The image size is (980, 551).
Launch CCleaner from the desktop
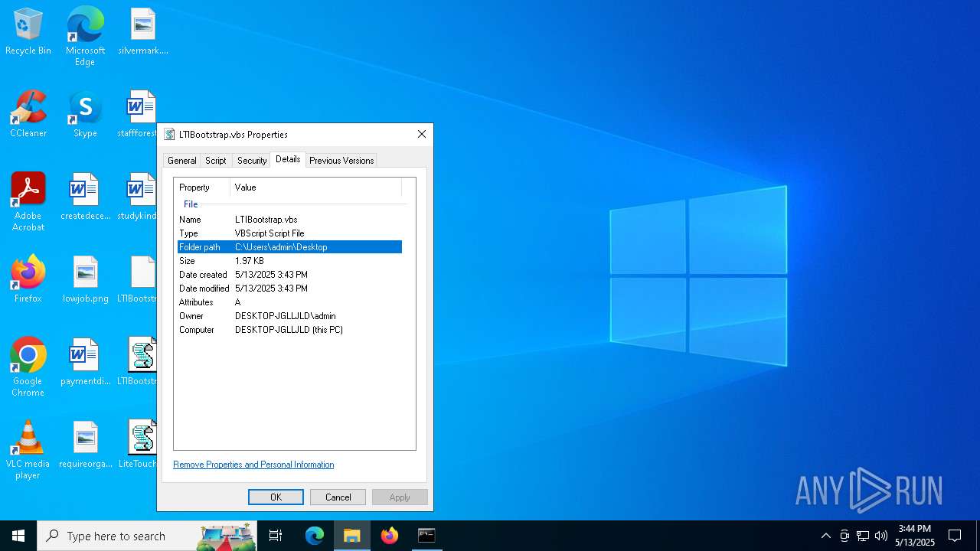click(x=28, y=114)
